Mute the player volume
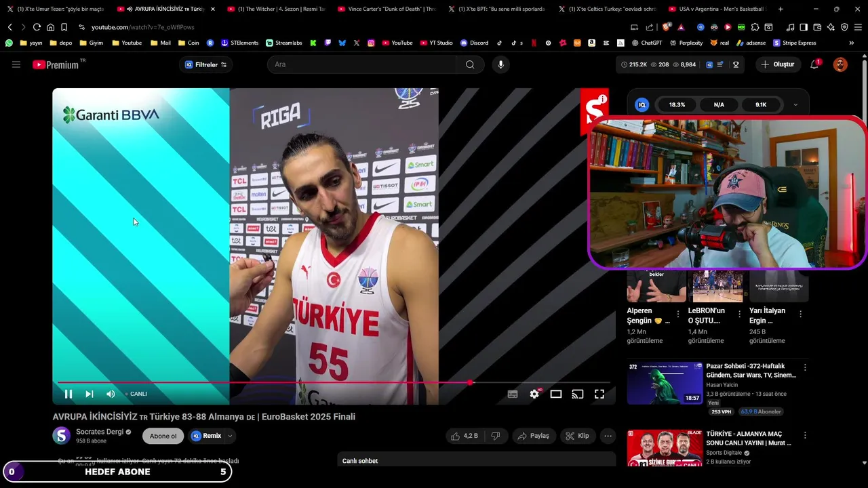Viewport: 868px width, 488px height. point(111,394)
